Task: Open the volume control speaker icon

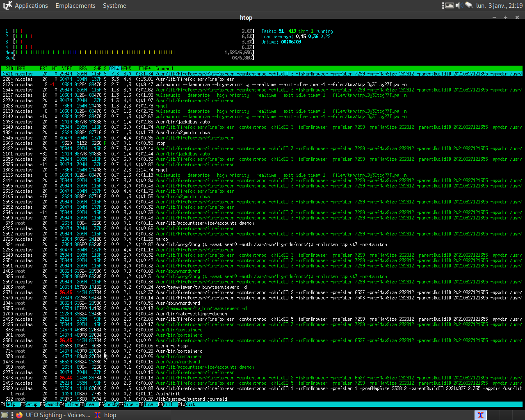Action: [x=459, y=5]
